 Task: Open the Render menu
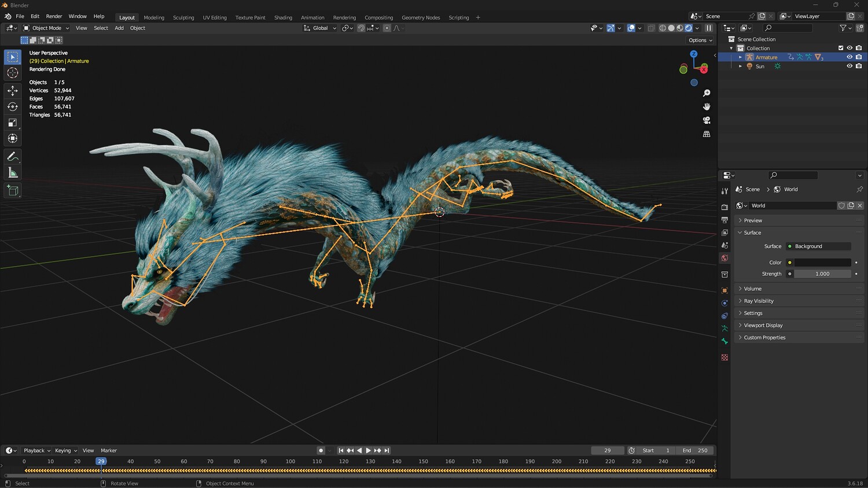pos(54,16)
